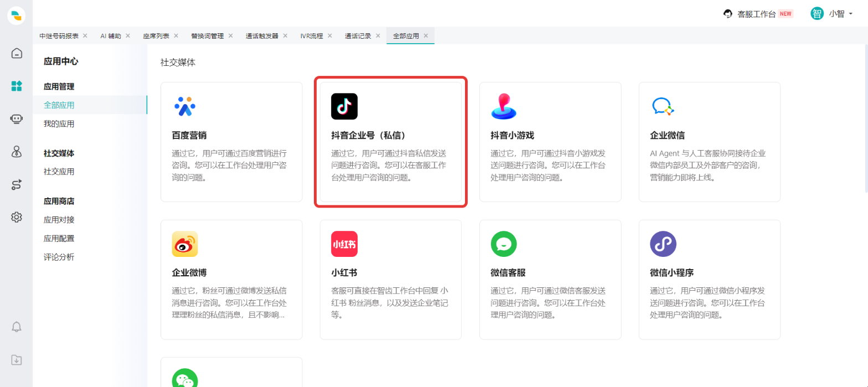Click the 社交媒体 heading above the cards
This screenshot has height=387, width=868.
[x=178, y=63]
